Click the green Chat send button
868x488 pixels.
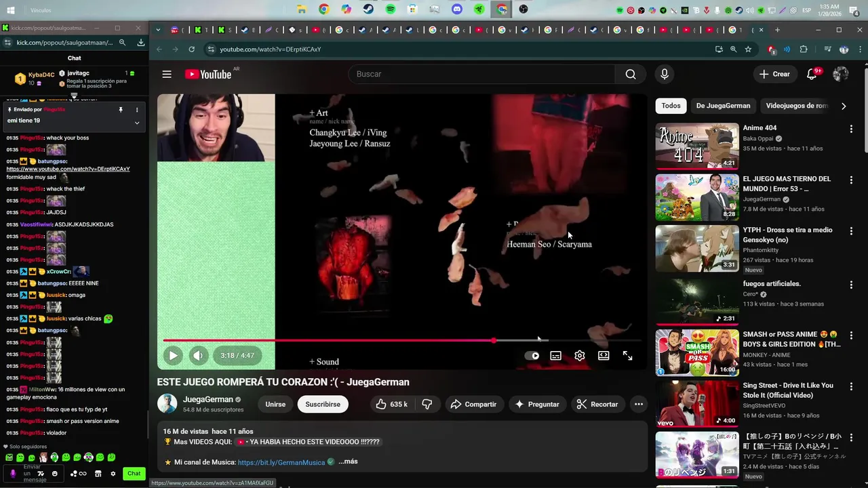[134, 474]
